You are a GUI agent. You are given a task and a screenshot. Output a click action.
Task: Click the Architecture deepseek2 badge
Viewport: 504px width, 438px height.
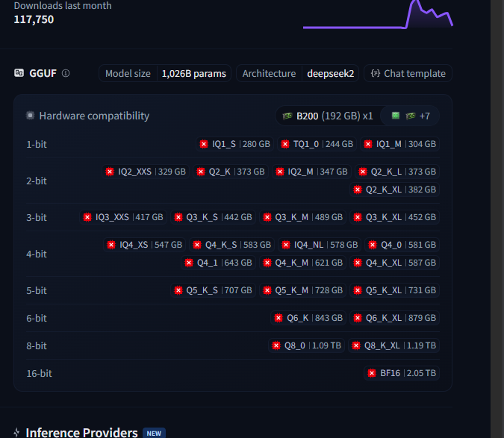(297, 73)
